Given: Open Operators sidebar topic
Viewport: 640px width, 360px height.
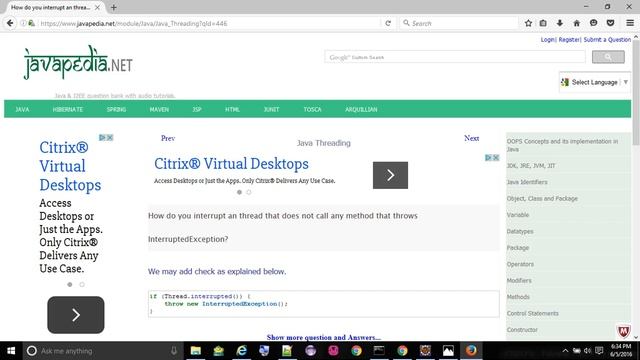Looking at the screenshot, I should point(520,264).
